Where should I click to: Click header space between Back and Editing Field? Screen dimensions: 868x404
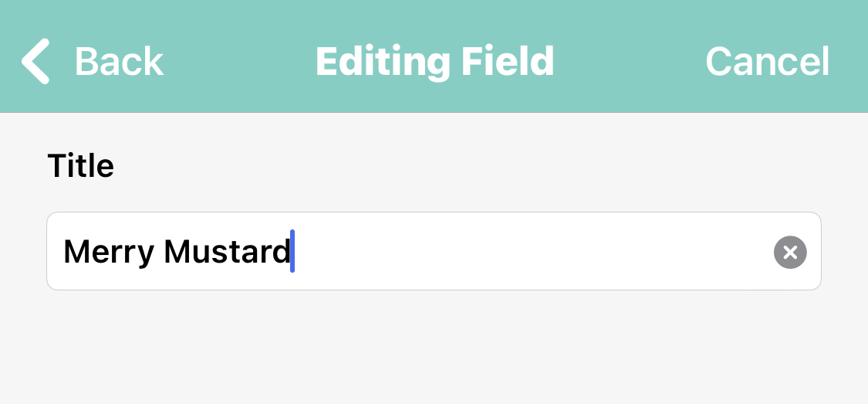(239, 62)
